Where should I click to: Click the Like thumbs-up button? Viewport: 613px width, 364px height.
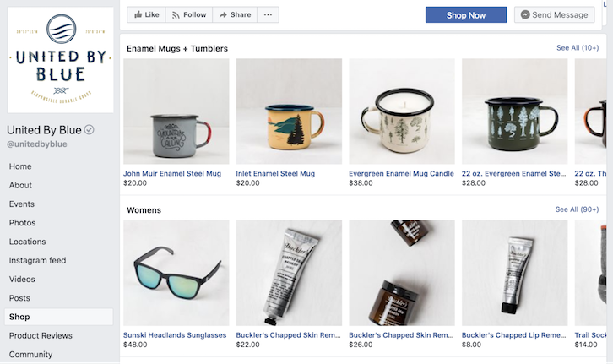[x=145, y=14]
